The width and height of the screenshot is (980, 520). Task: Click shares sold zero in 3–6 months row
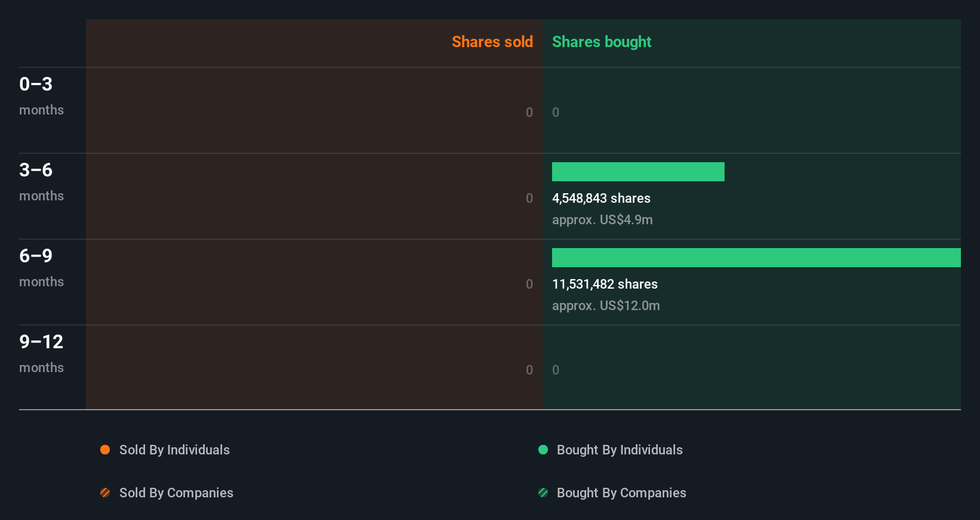529,198
